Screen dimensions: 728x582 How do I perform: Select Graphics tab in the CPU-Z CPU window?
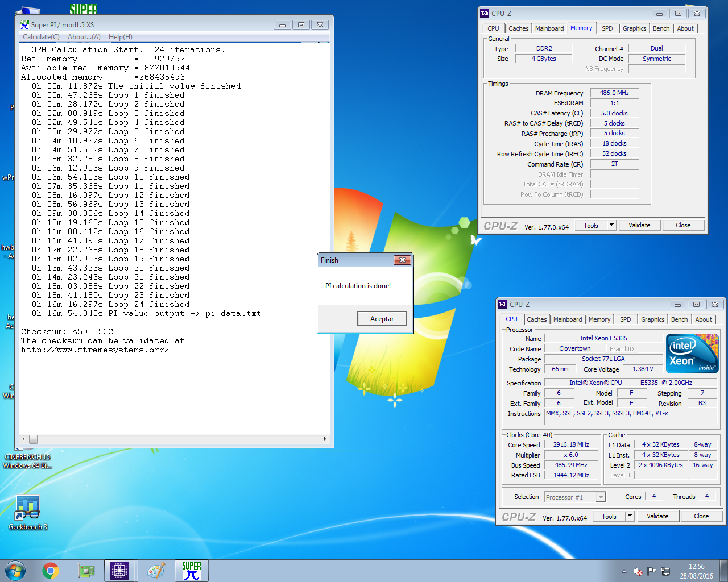pyautogui.click(x=653, y=319)
